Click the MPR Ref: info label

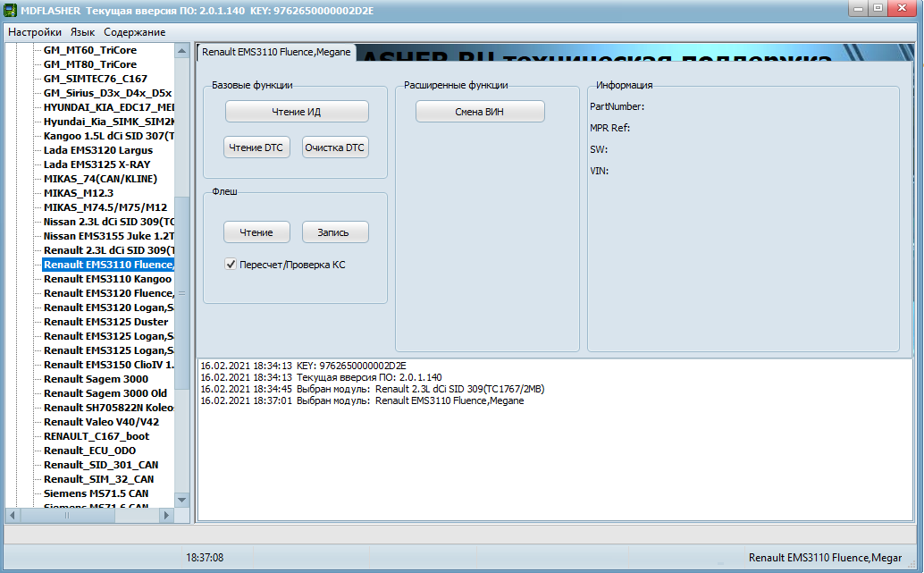pyautogui.click(x=610, y=128)
